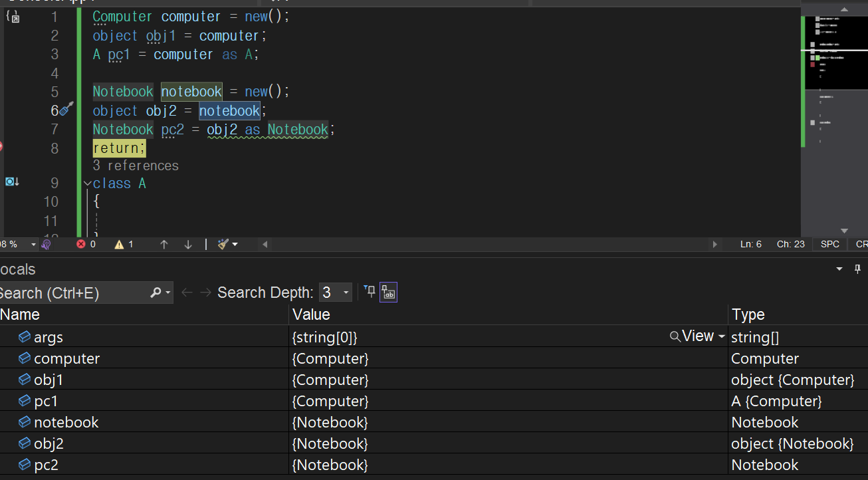Click the {Computer} value in obj1 row
The width and height of the screenshot is (868, 480).
(330, 380)
